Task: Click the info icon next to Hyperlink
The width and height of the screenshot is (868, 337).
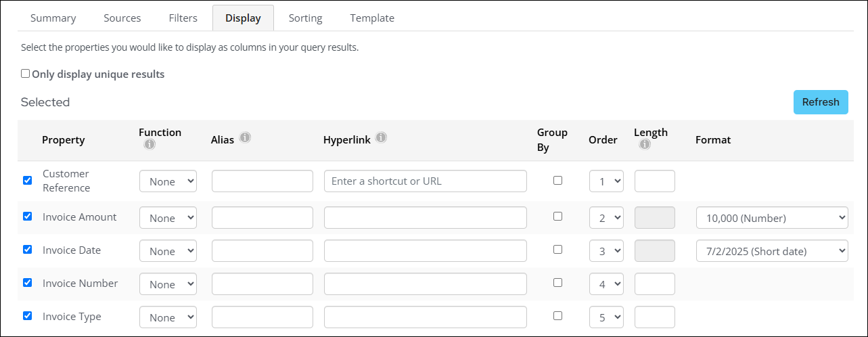Action: click(x=381, y=137)
